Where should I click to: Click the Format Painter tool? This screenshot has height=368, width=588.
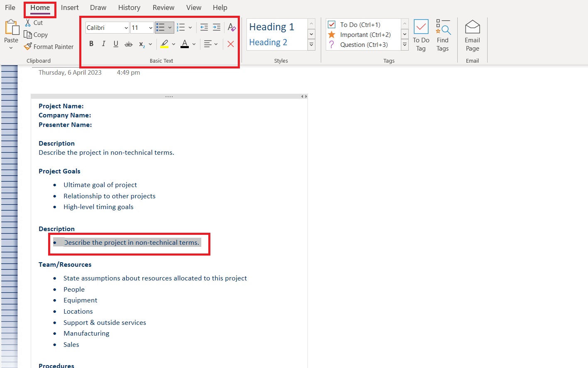pyautogui.click(x=49, y=46)
